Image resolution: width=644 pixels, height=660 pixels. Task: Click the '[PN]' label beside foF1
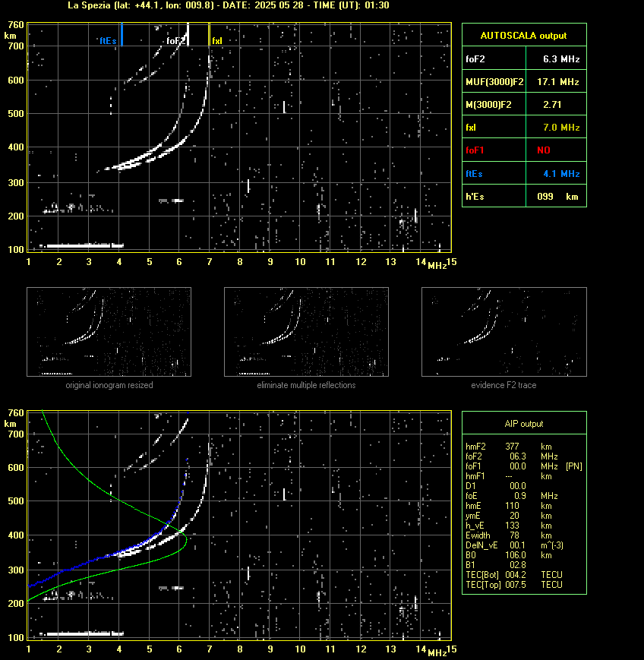(574, 466)
